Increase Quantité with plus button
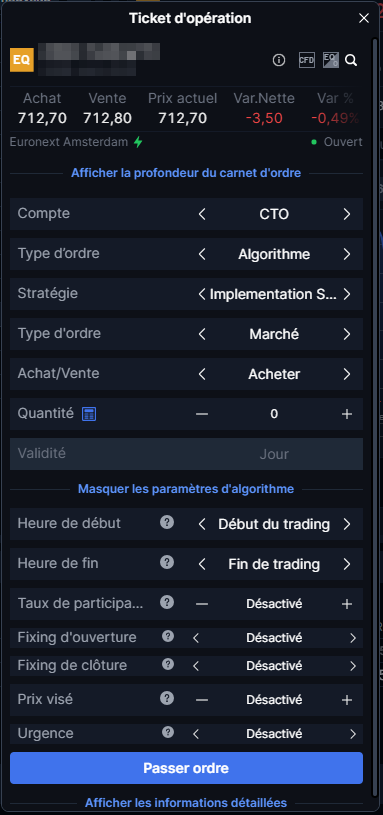 [x=347, y=414]
